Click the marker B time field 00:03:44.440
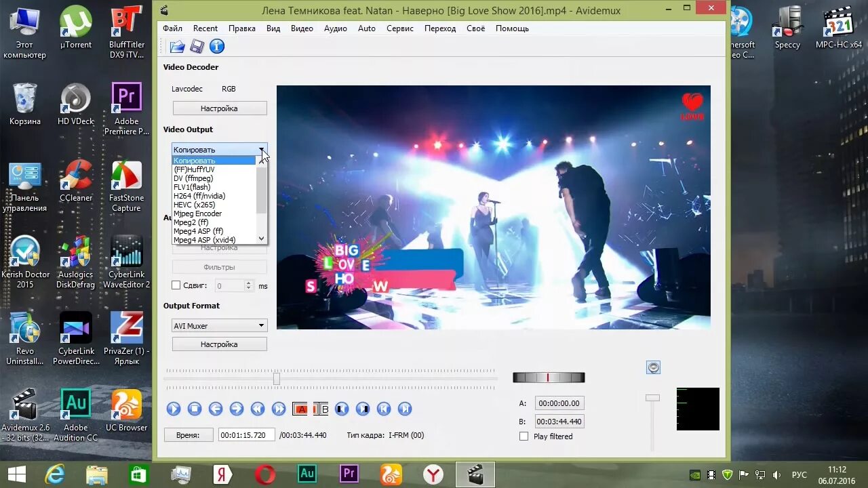868x488 pixels. pyautogui.click(x=559, y=422)
